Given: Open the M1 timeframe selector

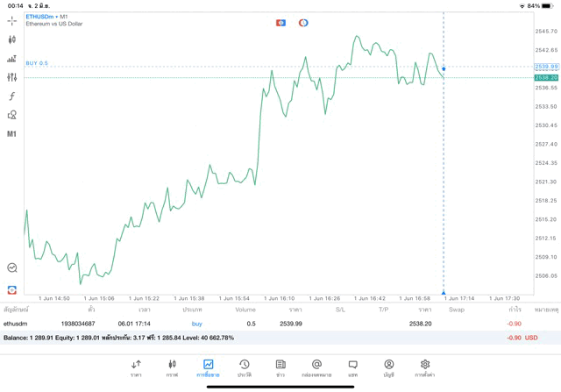Looking at the screenshot, I should click(x=12, y=134).
